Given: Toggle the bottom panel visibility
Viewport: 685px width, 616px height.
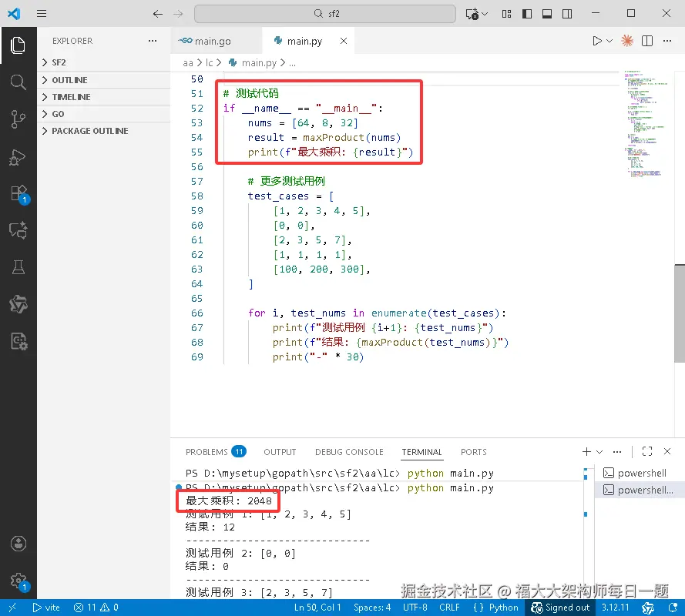Looking at the screenshot, I should 547,14.
